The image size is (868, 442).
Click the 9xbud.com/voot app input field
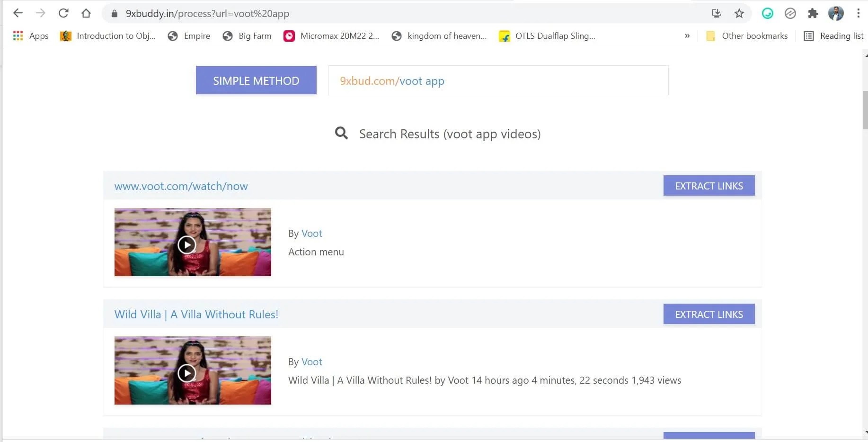(x=498, y=81)
